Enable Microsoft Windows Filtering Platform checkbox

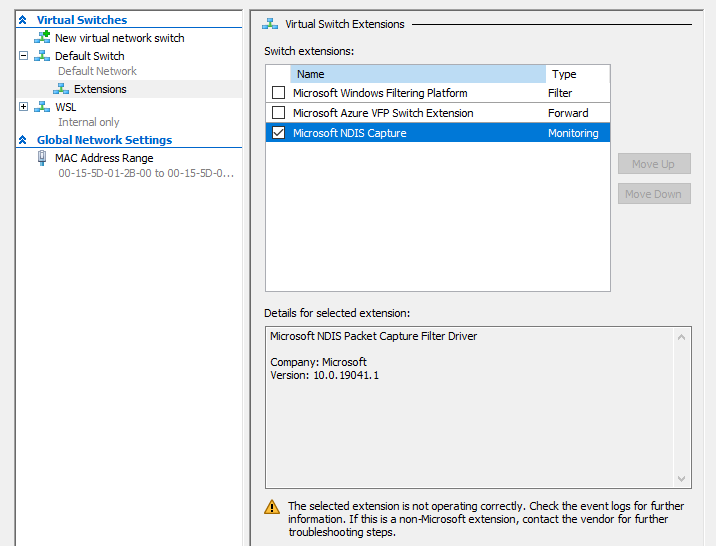(279, 93)
